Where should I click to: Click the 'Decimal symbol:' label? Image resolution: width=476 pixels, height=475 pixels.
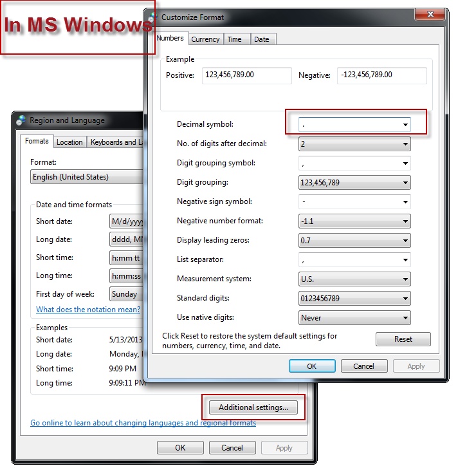[x=205, y=124]
